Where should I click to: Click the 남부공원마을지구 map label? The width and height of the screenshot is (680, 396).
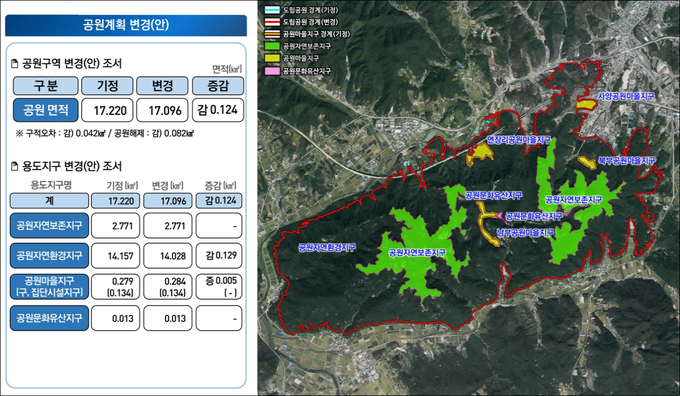coord(525,233)
